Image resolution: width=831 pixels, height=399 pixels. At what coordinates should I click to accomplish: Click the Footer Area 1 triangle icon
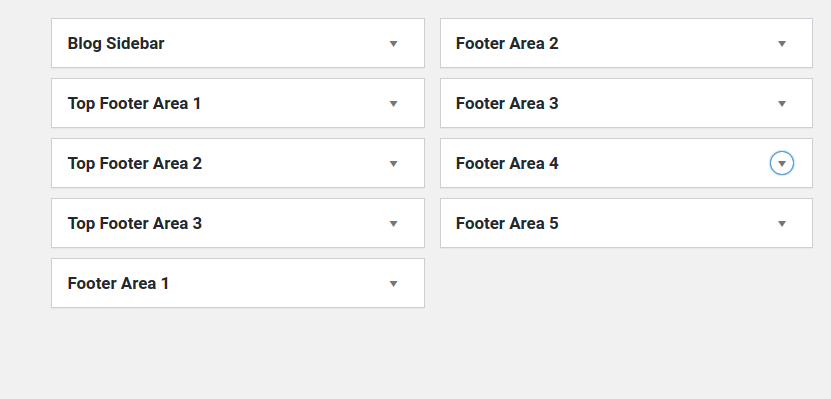(393, 283)
